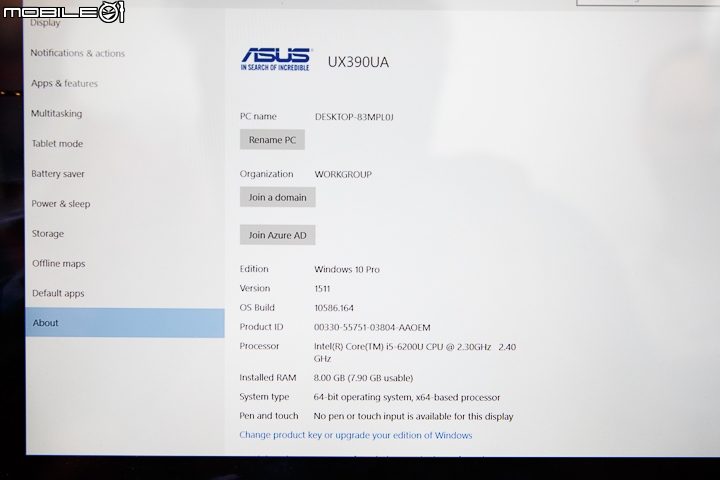Click PC name value DESKTOP-83MPL0J
Image resolution: width=720 pixels, height=480 pixels.
[354, 117]
